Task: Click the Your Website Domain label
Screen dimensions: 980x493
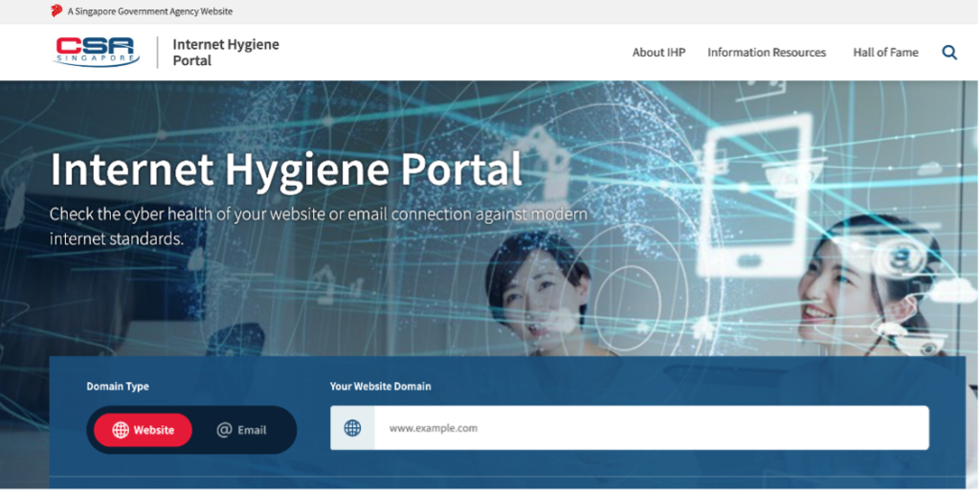Action: point(380,387)
